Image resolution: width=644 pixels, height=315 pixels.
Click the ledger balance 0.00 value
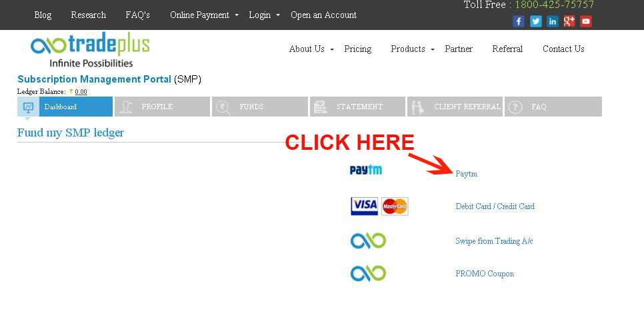point(81,92)
